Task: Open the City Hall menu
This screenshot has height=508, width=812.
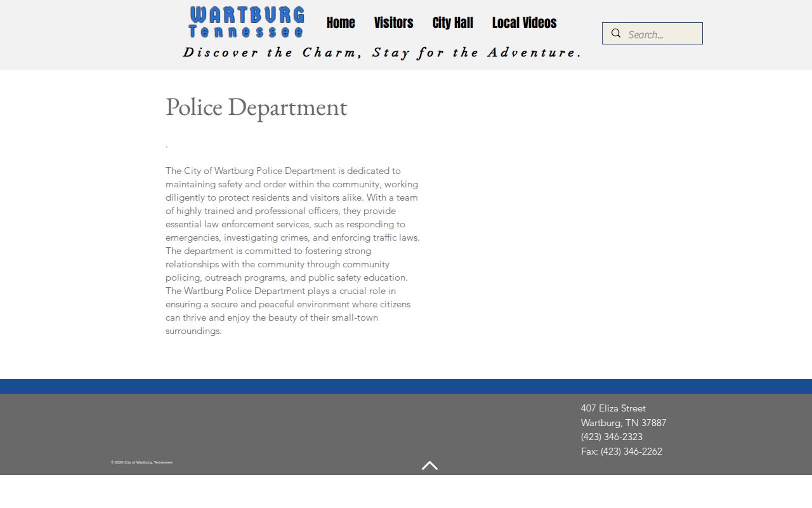Action: [453, 23]
